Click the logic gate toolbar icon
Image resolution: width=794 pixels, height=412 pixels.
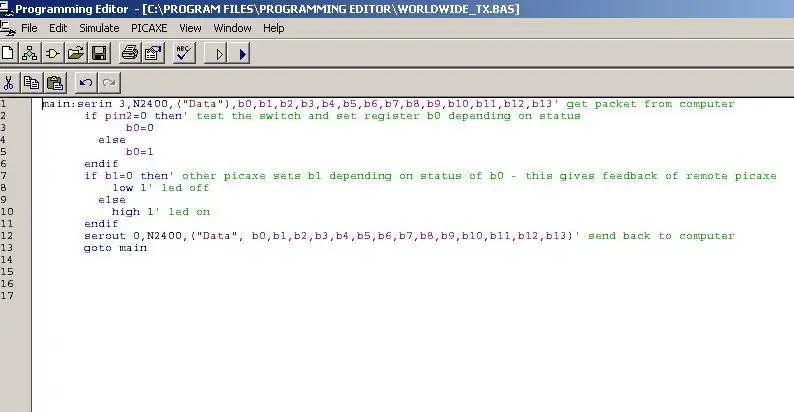[x=53, y=53]
